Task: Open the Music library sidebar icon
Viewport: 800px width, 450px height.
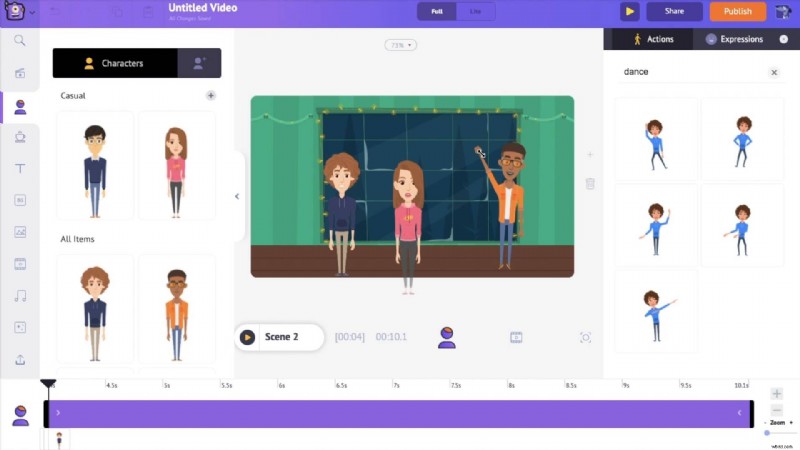Action: coord(20,296)
